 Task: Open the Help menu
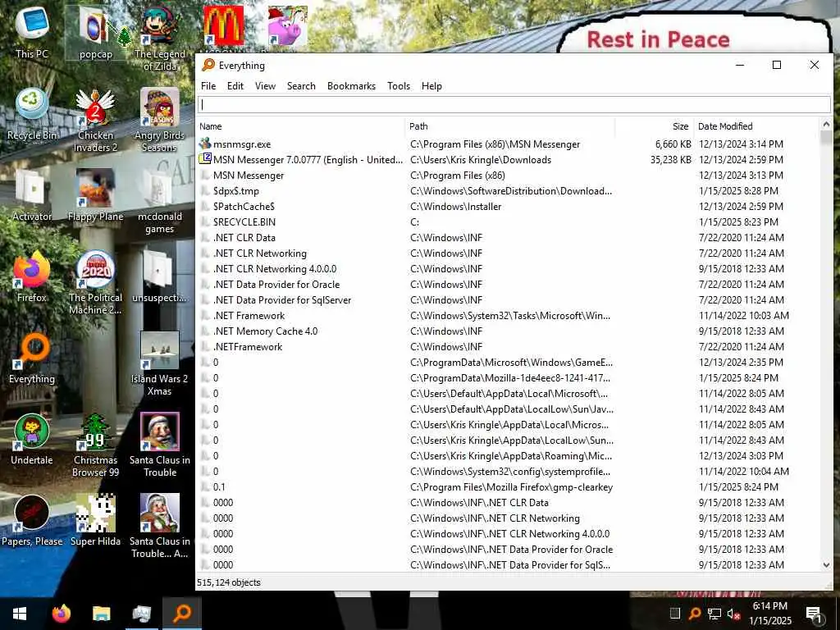[431, 85]
